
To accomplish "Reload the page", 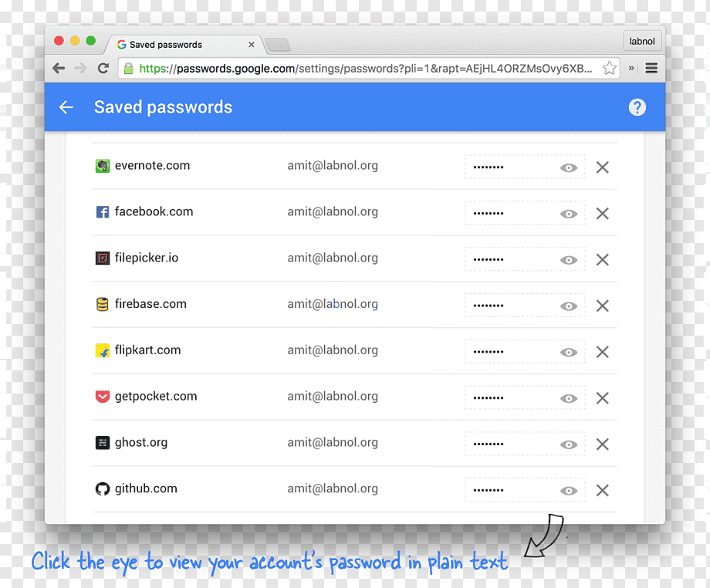I will click(x=103, y=69).
